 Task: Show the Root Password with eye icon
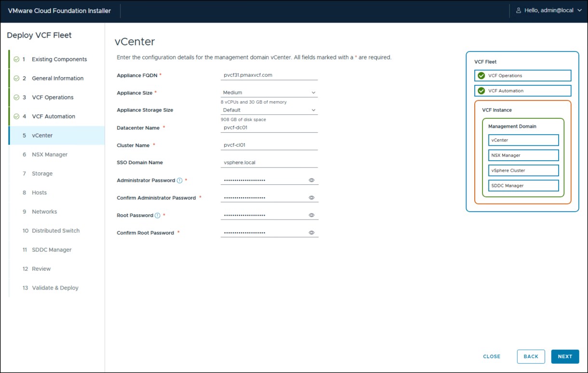tap(312, 215)
